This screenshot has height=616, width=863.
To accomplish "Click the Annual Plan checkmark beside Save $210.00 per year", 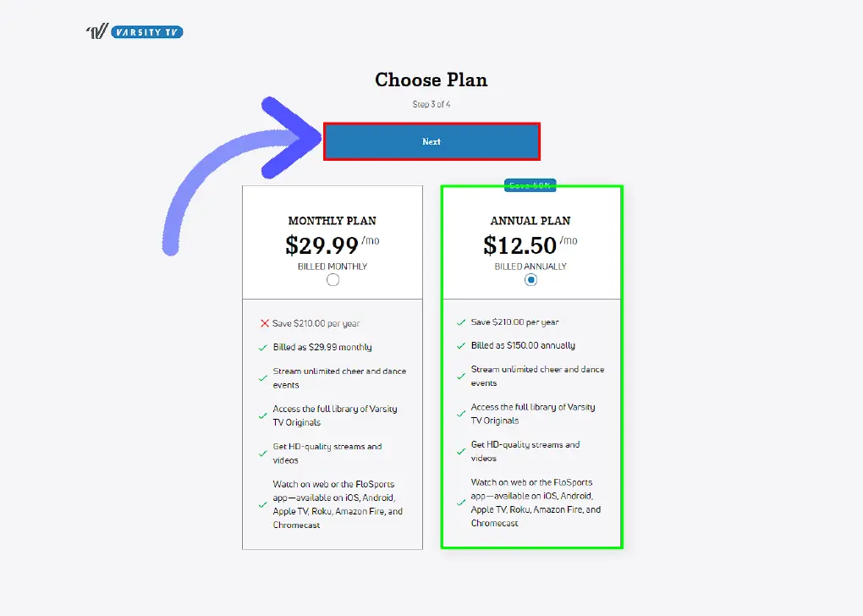I will click(x=461, y=322).
